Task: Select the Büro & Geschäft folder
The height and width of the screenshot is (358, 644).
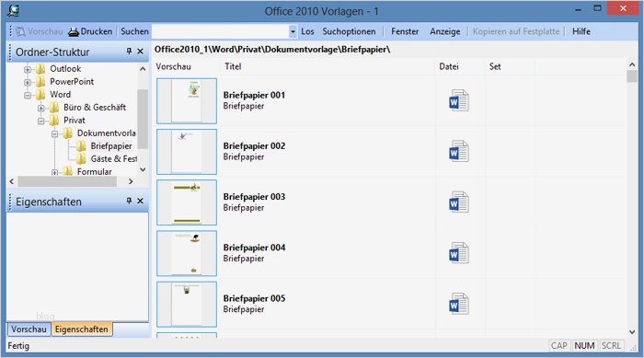Action: pyautogui.click(x=95, y=108)
